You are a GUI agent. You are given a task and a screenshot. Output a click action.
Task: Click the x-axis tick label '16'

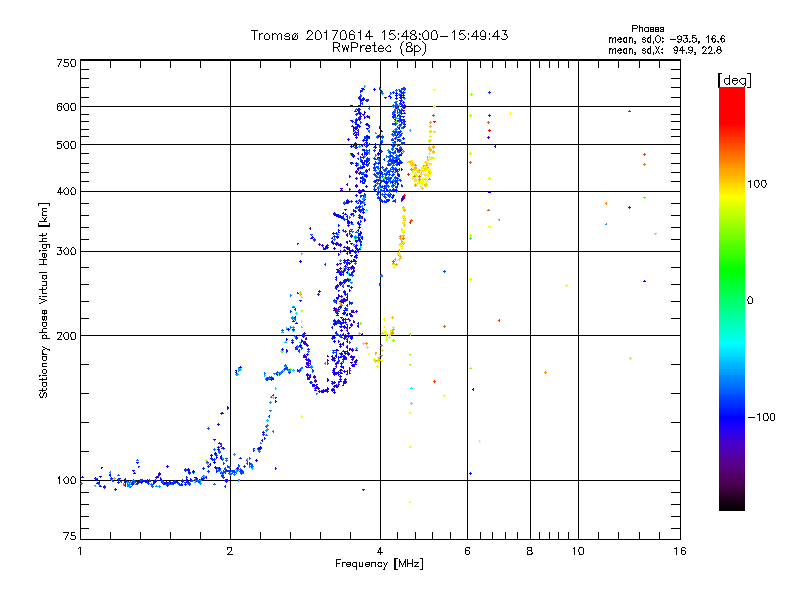(680, 551)
